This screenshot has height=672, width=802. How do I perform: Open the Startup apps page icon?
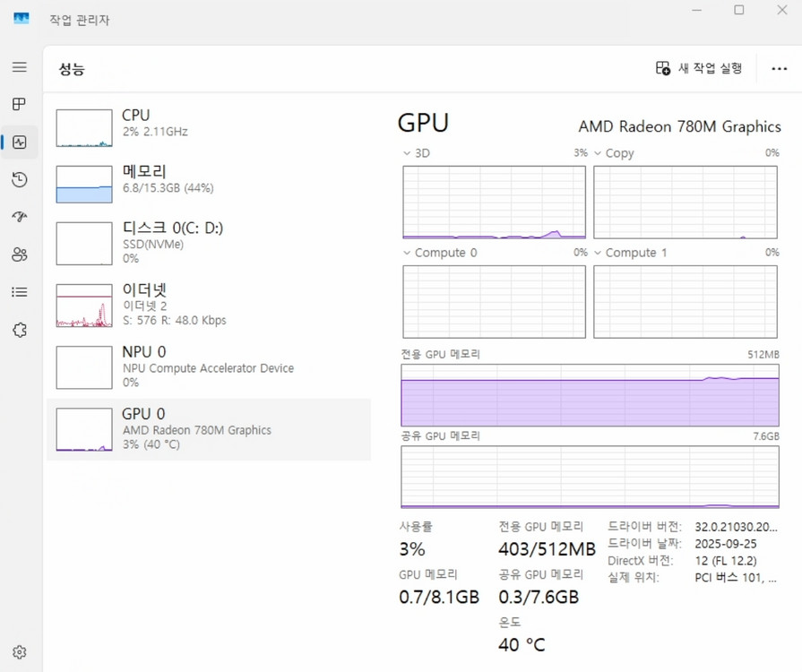click(18, 217)
